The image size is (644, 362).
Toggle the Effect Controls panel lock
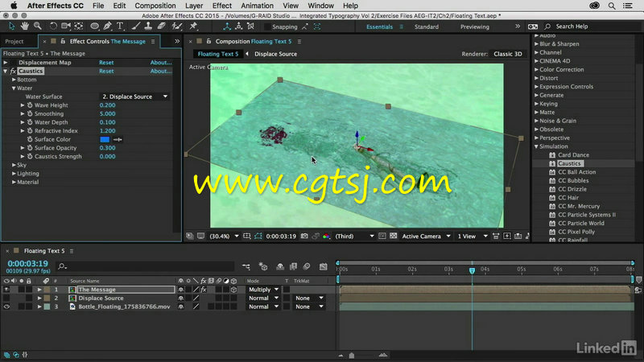click(63, 41)
